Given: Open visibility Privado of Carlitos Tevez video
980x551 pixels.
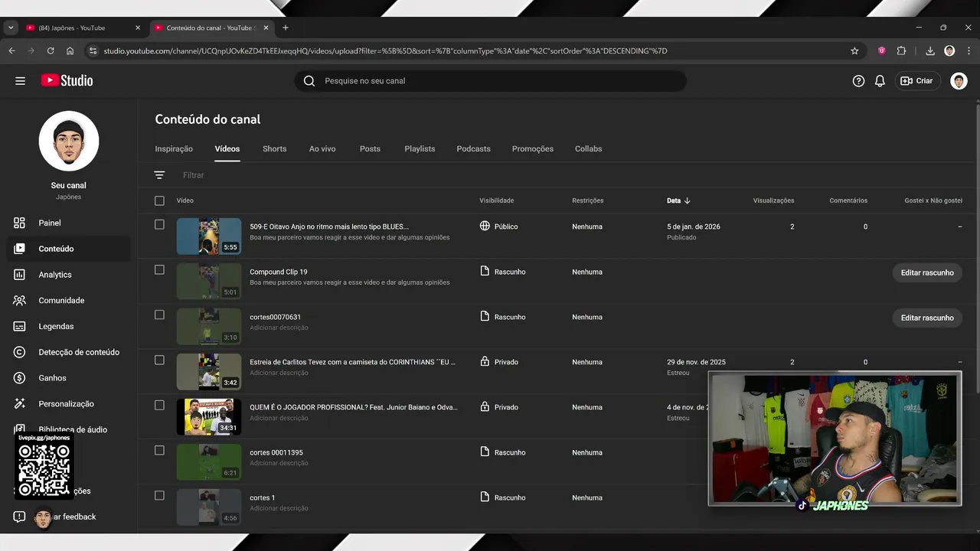Looking at the screenshot, I should 499,362.
